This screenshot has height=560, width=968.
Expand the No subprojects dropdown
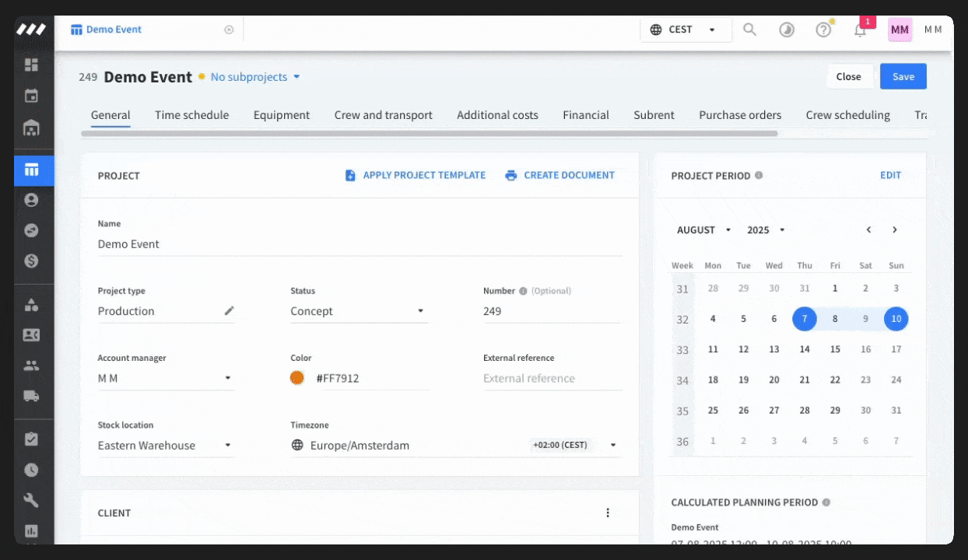(x=255, y=77)
